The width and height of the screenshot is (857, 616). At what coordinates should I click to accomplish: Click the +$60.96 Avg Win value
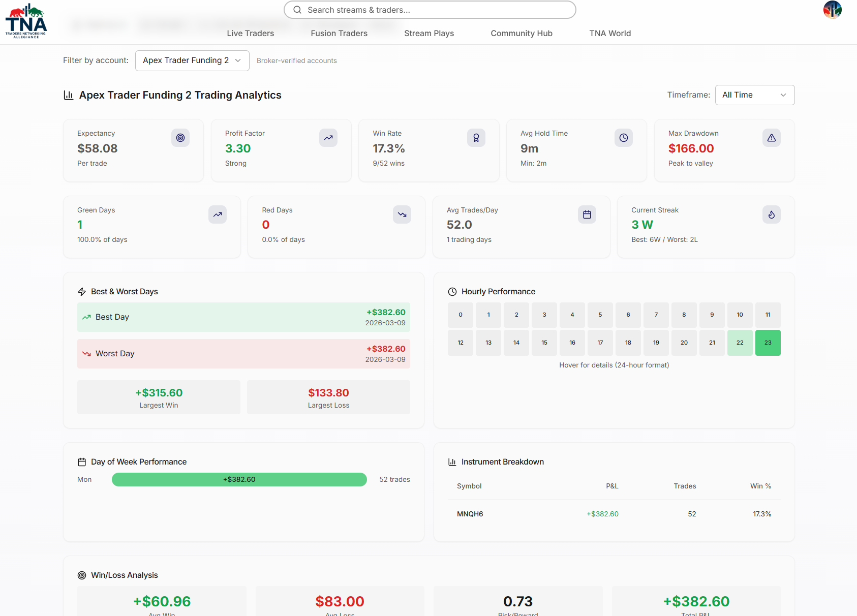[x=162, y=601]
